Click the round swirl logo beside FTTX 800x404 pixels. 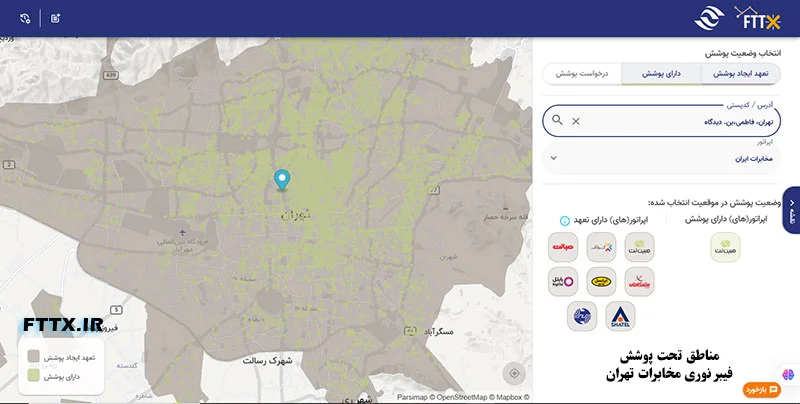pos(709,18)
